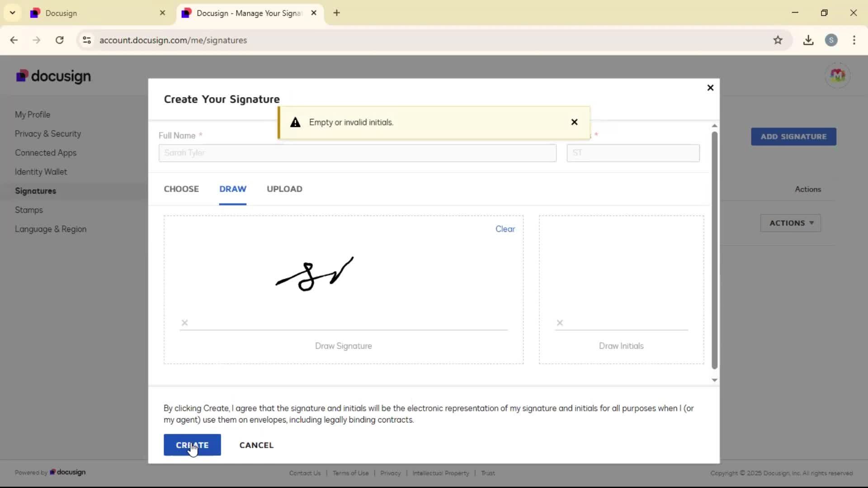Go back with browser back arrow
Image resolution: width=868 pixels, height=488 pixels.
click(14, 40)
